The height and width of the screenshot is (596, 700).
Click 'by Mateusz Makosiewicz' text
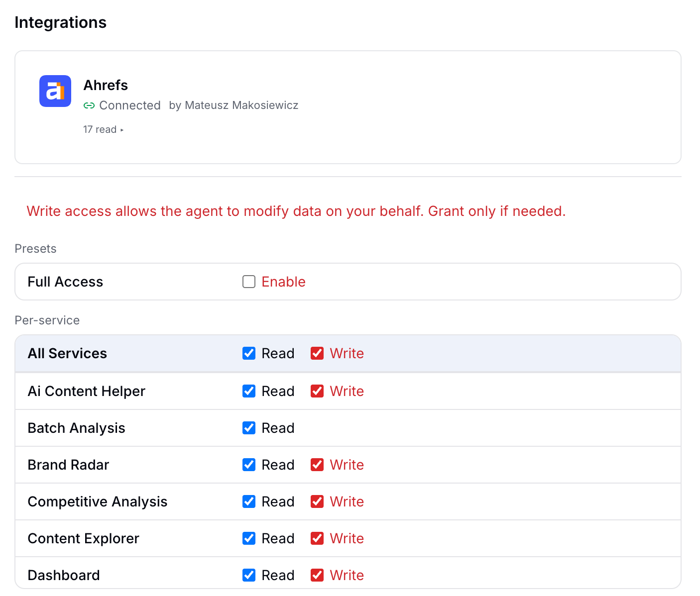233,105
